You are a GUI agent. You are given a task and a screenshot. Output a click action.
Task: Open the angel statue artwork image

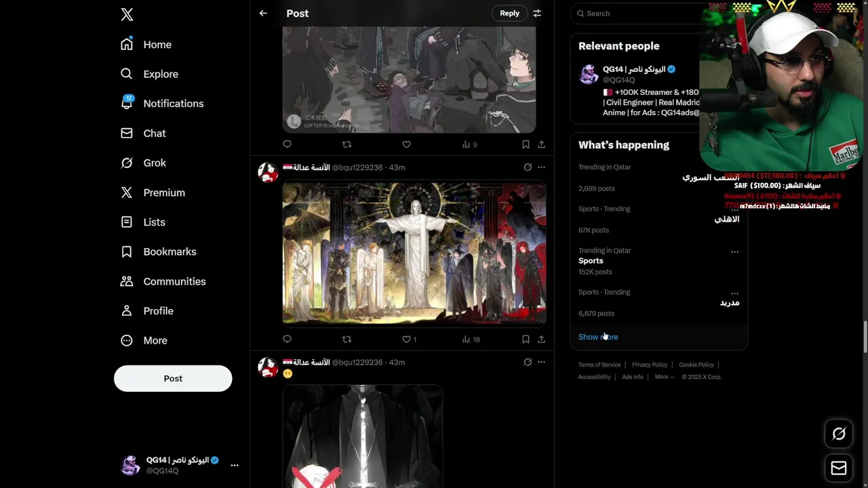coord(414,253)
